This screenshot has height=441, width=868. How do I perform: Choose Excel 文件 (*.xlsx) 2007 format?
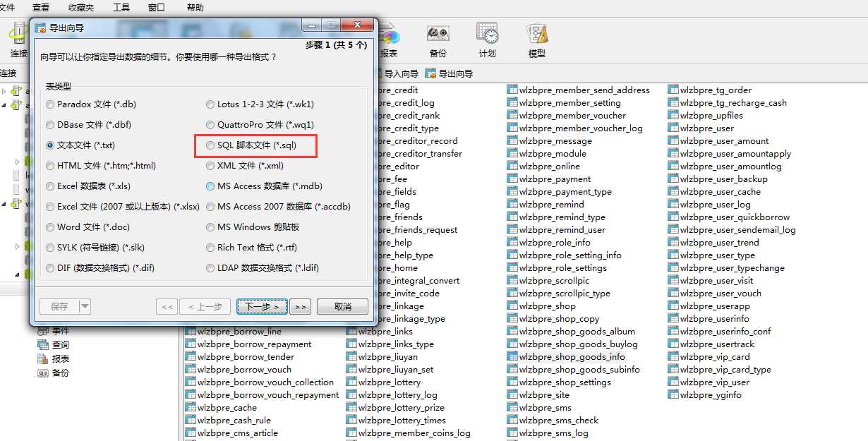123,207
